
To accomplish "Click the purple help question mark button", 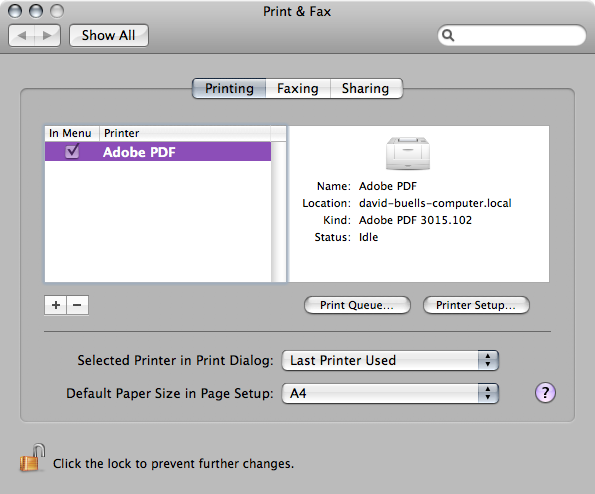I will tap(545, 393).
